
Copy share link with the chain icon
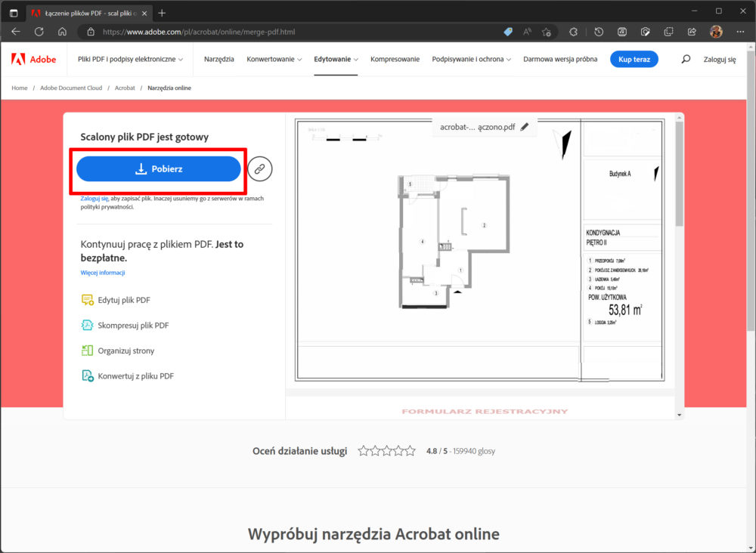[260, 169]
